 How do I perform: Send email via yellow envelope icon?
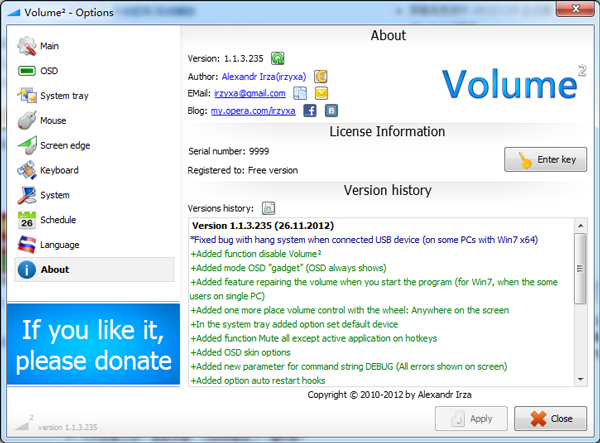click(x=321, y=93)
